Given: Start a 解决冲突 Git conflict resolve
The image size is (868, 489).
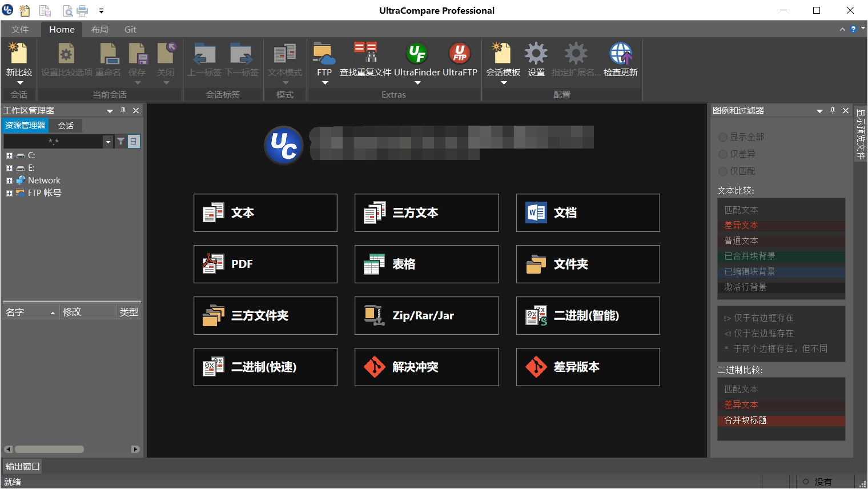Looking at the screenshot, I should pyautogui.click(x=427, y=367).
